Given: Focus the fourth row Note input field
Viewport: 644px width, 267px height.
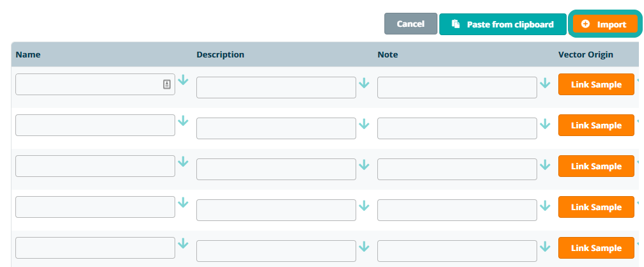Looking at the screenshot, I should (x=457, y=210).
